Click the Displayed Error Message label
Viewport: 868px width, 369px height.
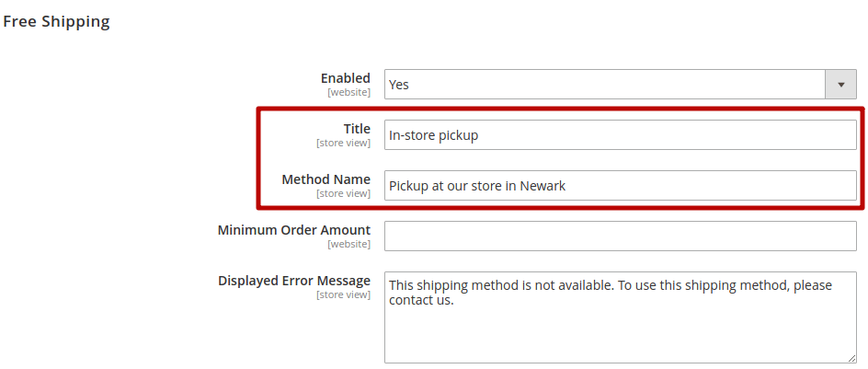coord(293,280)
